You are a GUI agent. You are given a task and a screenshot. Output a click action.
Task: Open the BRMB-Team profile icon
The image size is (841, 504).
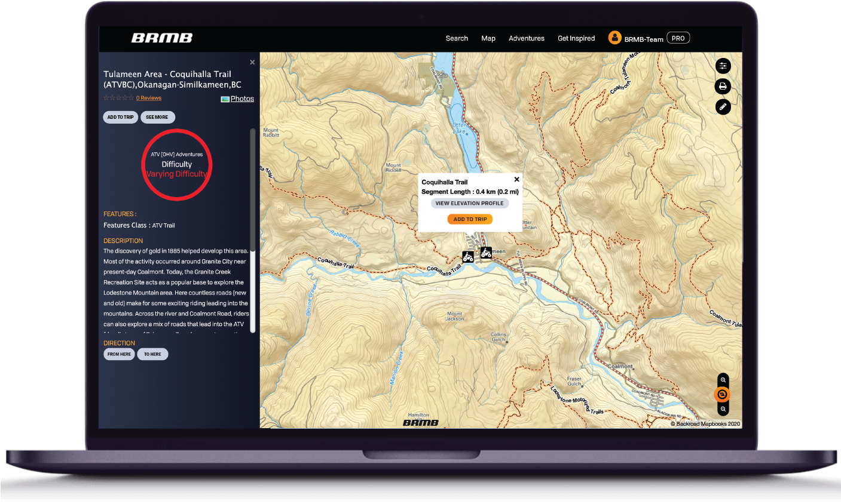point(614,37)
